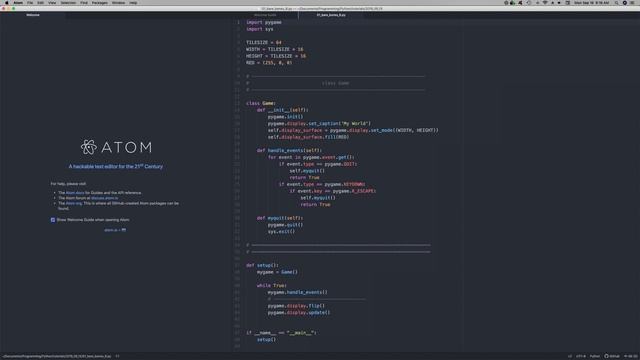Click the 'pygame.display.update()' line
Viewport: 640px width, 360px height.
[x=299, y=313]
